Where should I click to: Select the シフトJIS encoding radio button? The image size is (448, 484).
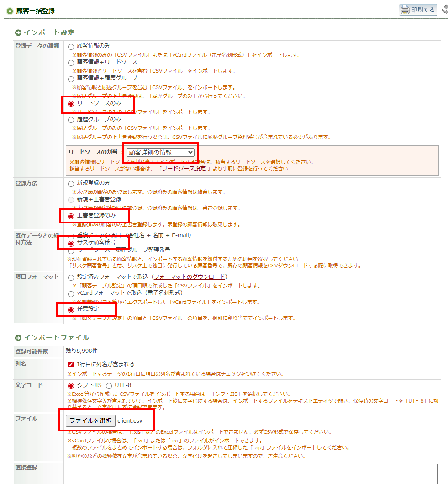[71, 386]
